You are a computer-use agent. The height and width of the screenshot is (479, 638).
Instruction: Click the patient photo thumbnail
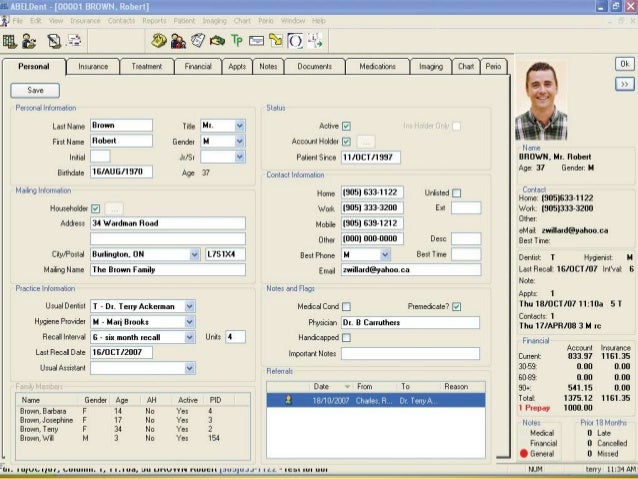click(540, 100)
